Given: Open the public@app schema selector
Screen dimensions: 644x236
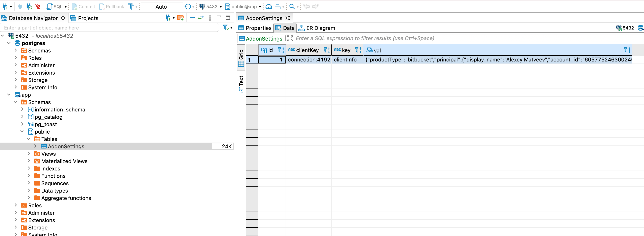Looking at the screenshot, I should click(x=243, y=7).
